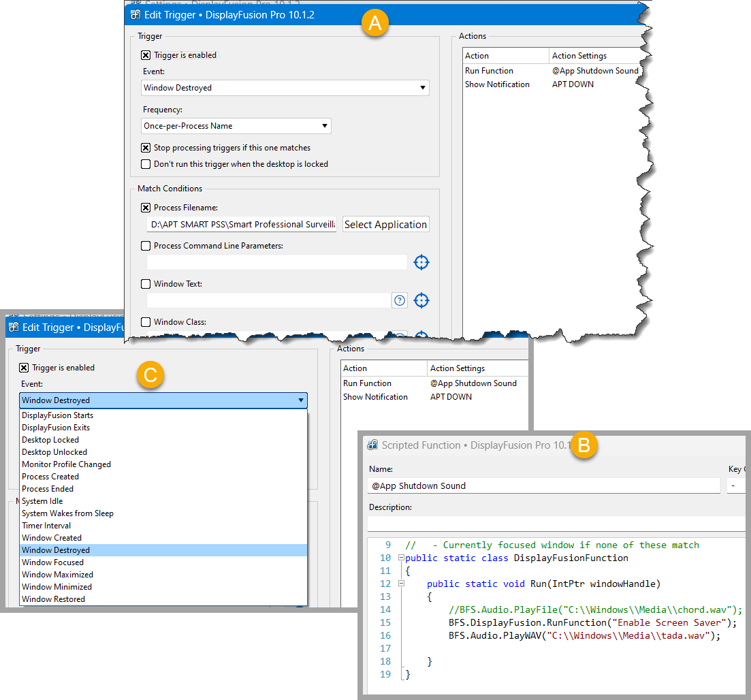This screenshot has height=700, width=751.
Task: Open the help icon next to Window Text
Action: click(400, 300)
